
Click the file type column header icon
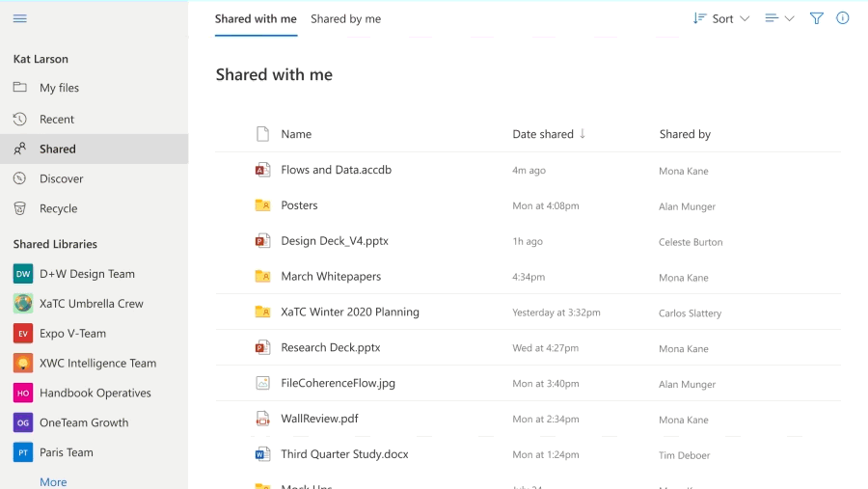[262, 134]
